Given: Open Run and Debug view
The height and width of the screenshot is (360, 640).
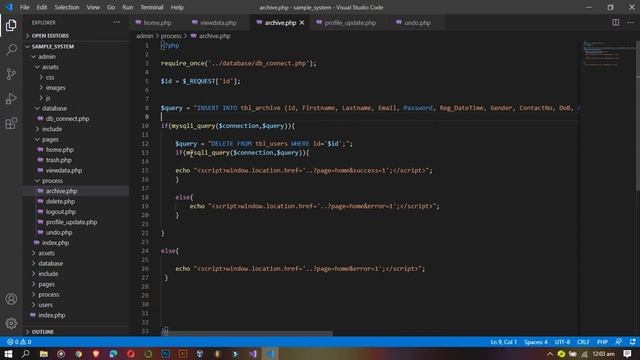Looking at the screenshot, I should (x=11, y=98).
